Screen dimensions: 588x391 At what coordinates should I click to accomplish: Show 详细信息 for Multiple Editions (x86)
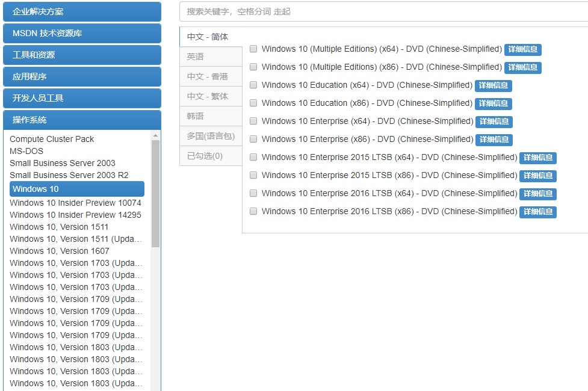(523, 67)
